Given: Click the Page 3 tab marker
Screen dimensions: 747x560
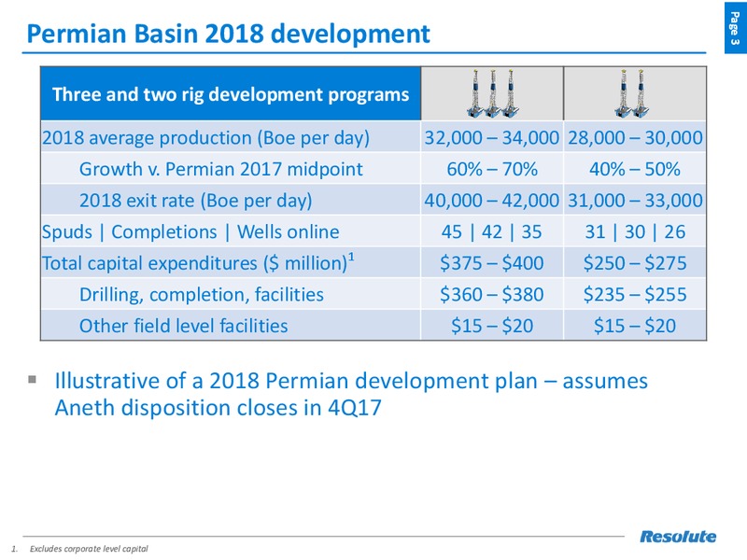Looking at the screenshot, I should coord(735,28).
